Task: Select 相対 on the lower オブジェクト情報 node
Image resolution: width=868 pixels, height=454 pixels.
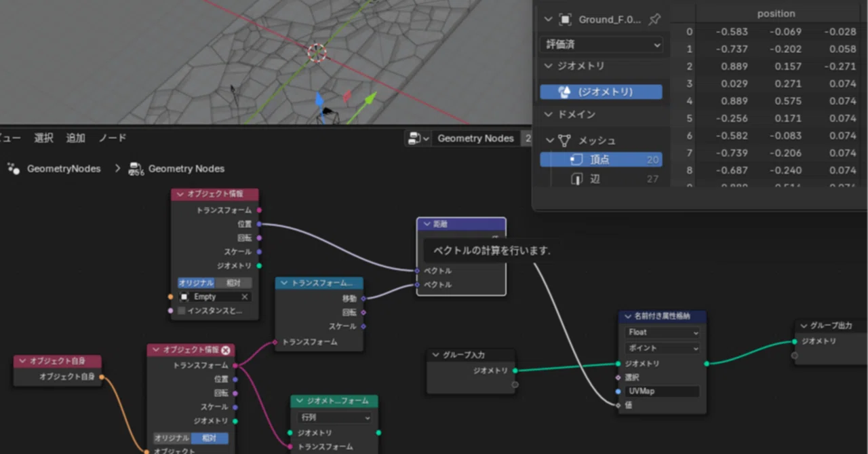Action: tap(210, 438)
